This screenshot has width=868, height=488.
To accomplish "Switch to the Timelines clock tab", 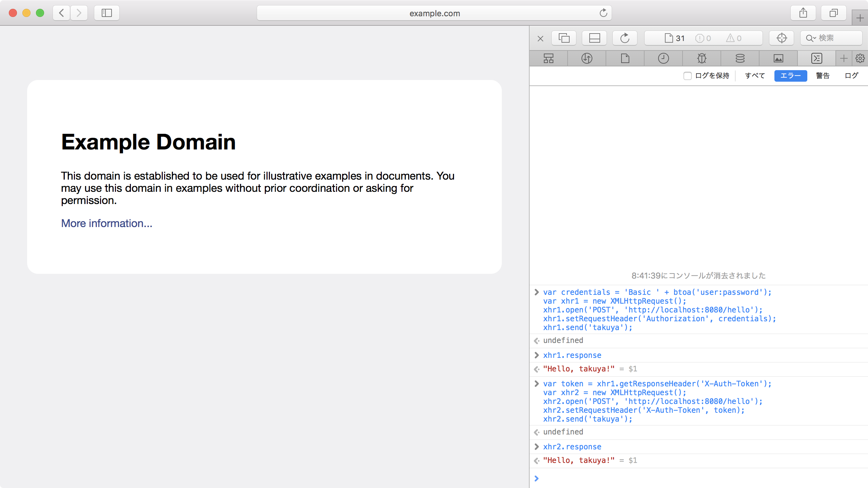I will coord(663,58).
